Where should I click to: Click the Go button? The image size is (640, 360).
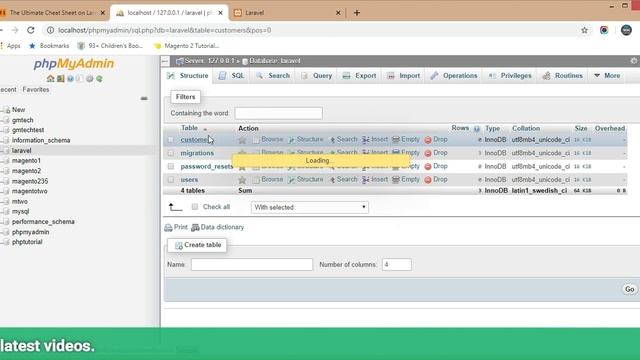tap(629, 289)
